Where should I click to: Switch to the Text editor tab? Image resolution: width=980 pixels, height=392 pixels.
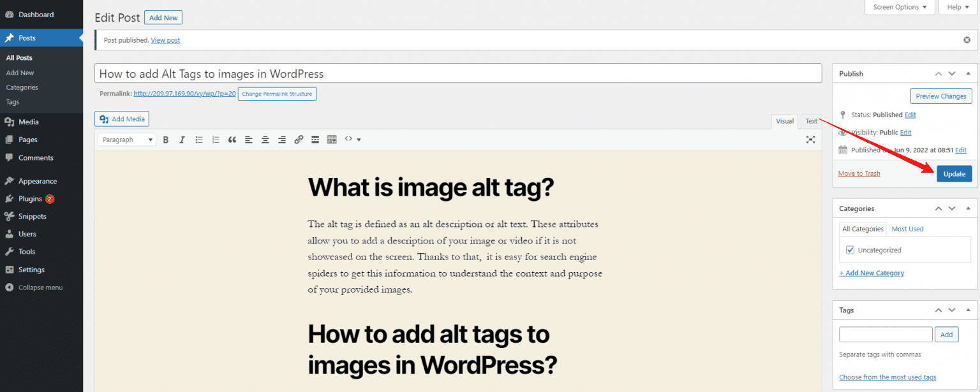(811, 120)
